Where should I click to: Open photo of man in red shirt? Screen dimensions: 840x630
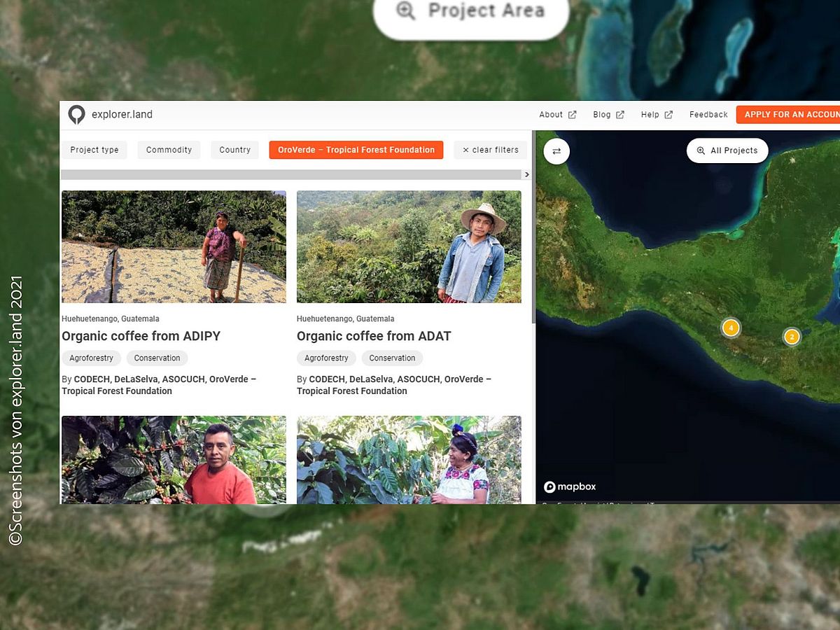(174, 460)
